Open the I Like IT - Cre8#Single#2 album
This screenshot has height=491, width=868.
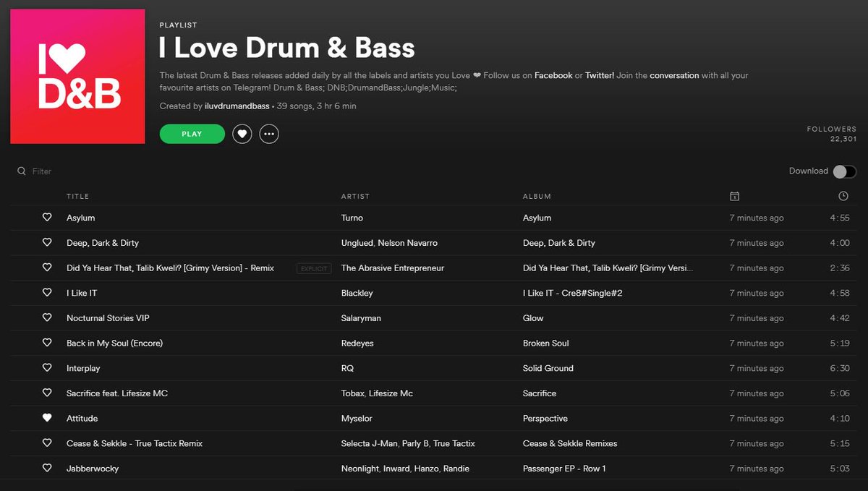pyautogui.click(x=573, y=293)
